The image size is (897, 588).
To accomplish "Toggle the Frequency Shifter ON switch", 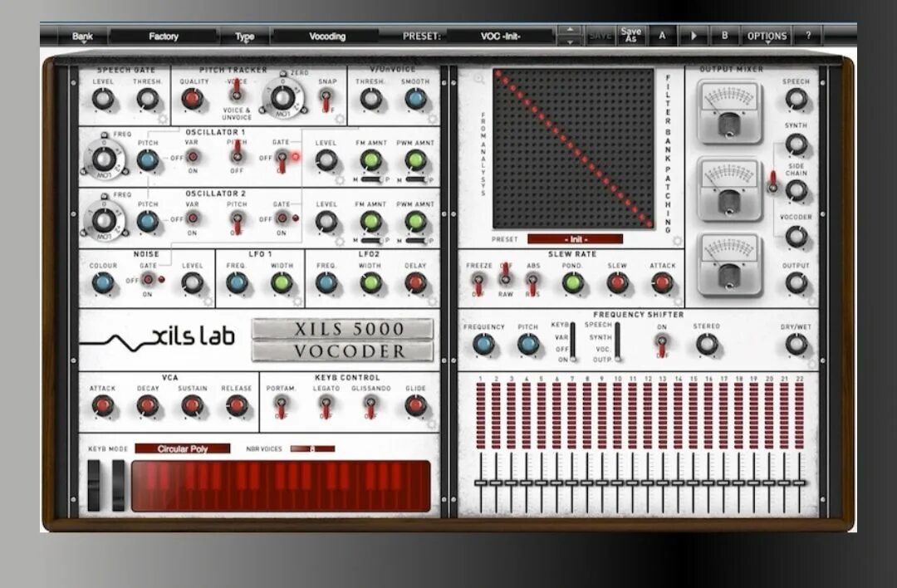I will 662,345.
